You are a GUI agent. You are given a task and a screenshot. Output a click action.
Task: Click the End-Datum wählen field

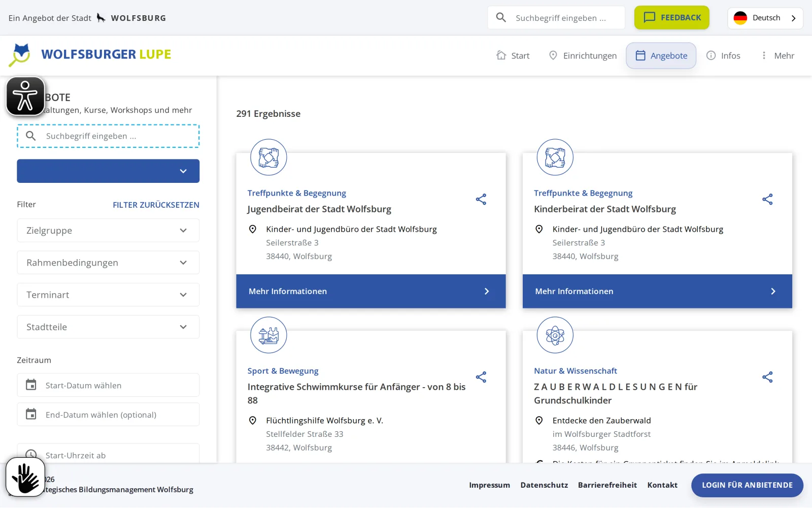point(108,415)
